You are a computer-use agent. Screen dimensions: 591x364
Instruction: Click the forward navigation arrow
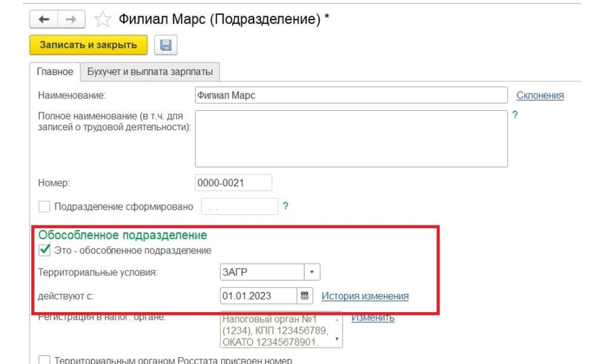(70, 20)
